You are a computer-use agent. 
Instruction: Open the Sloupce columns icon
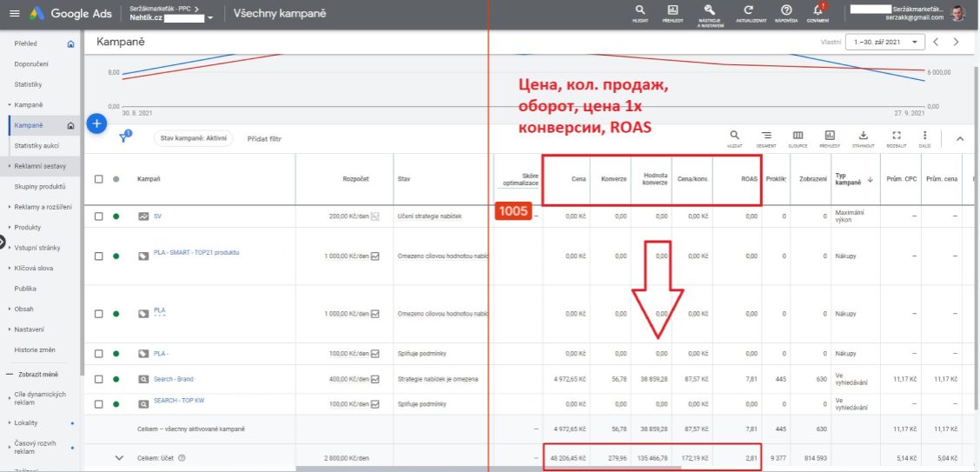point(798,139)
